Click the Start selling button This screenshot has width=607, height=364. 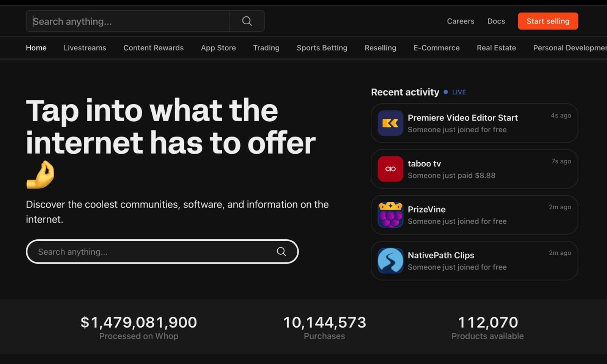[548, 21]
